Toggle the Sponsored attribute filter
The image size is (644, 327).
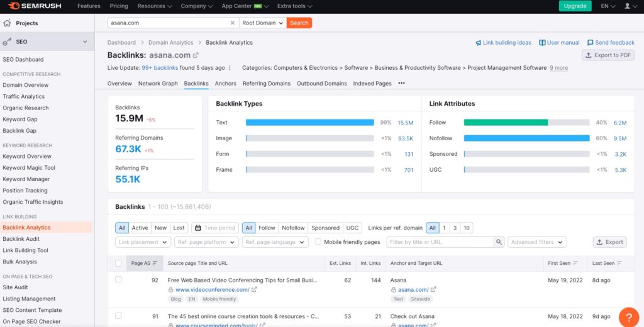point(325,228)
